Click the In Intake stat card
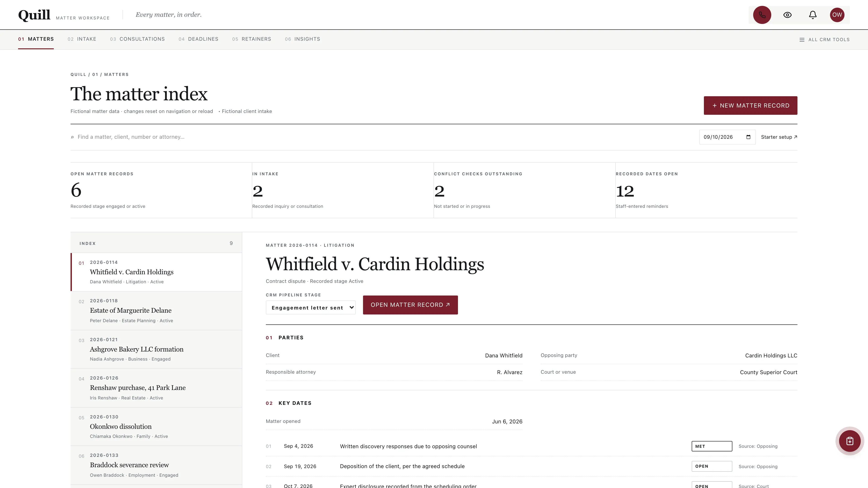Viewport: 868px width, 488px height. click(x=343, y=190)
